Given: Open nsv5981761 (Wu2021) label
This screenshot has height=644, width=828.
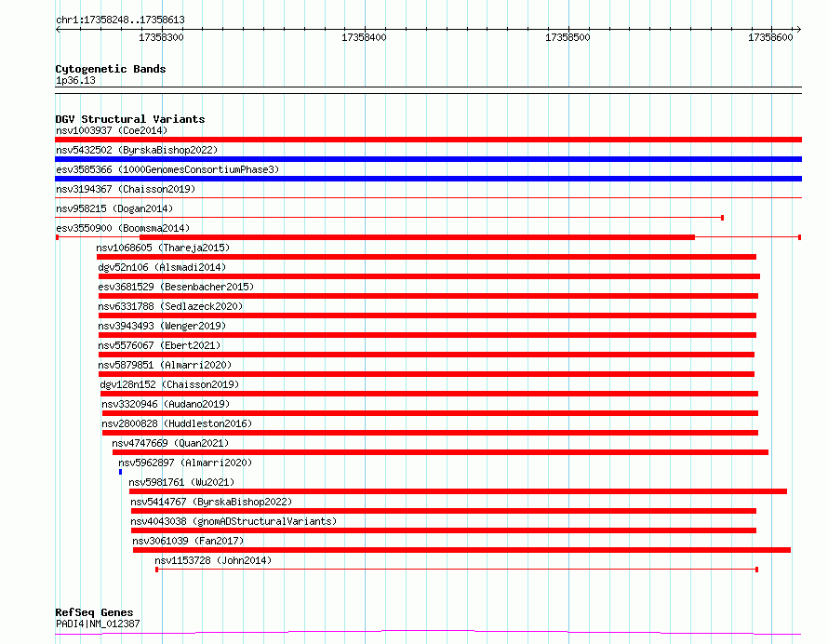Looking at the screenshot, I should click(181, 482).
